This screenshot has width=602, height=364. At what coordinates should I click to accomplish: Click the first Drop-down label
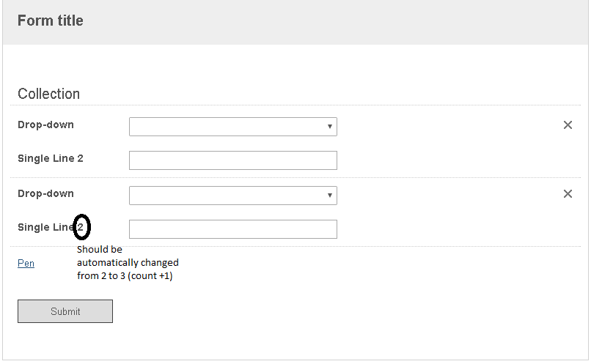45,125
